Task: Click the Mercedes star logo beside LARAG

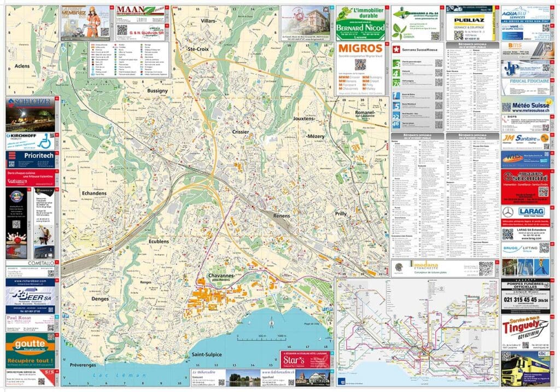Action: pos(508,212)
